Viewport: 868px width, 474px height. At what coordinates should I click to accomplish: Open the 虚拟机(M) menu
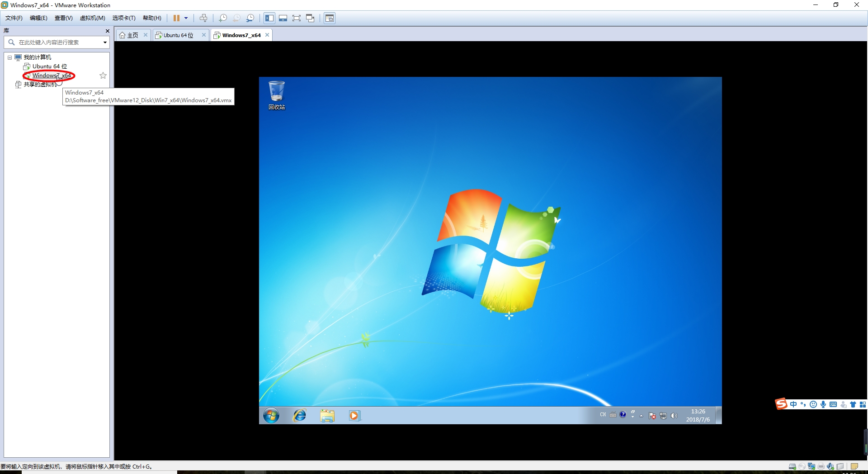[92, 18]
